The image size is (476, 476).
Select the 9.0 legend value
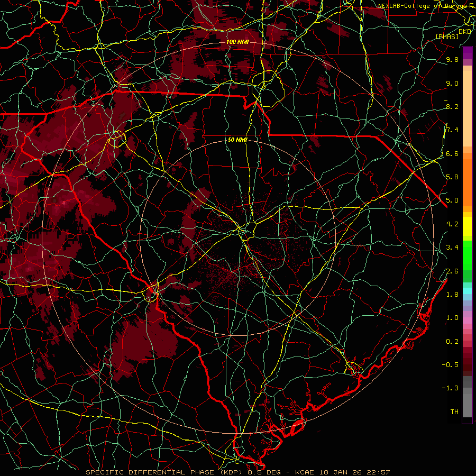(x=452, y=84)
